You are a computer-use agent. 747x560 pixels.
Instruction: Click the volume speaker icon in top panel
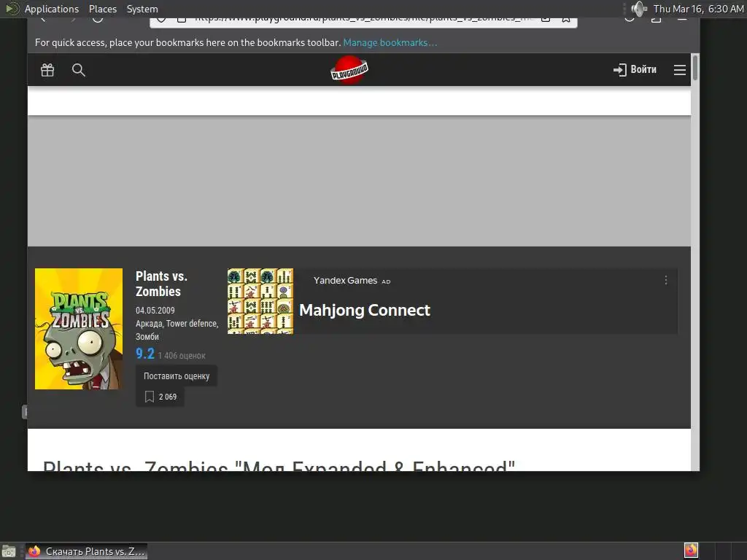pos(638,9)
